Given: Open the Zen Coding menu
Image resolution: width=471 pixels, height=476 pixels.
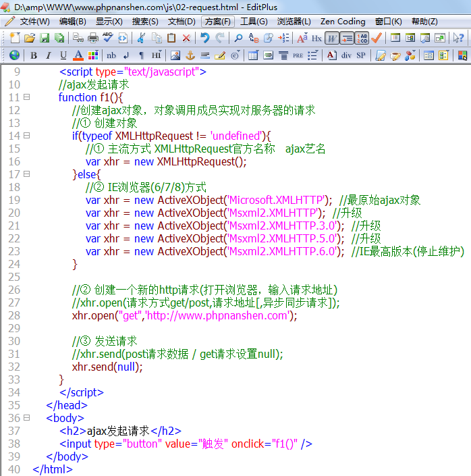Looking at the screenshot, I should point(343,22).
